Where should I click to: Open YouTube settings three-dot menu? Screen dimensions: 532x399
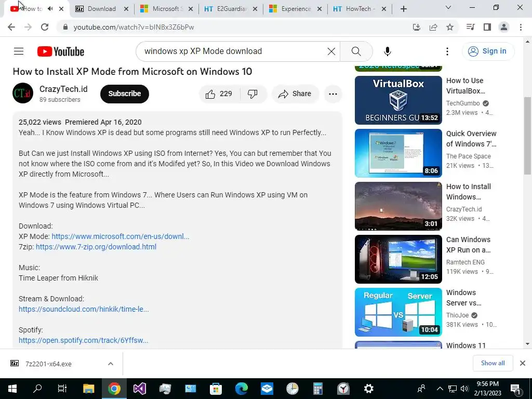click(x=447, y=51)
